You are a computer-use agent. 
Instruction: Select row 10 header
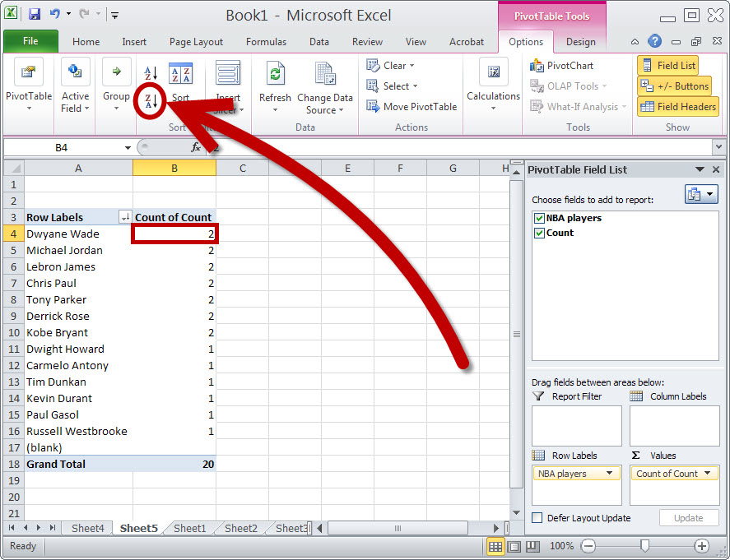(13, 332)
